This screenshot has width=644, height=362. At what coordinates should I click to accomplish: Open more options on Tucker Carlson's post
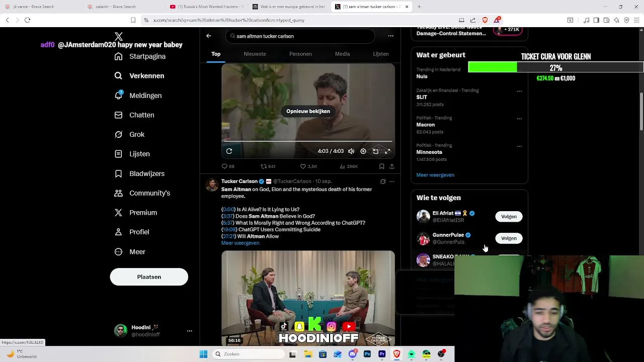[x=392, y=182]
